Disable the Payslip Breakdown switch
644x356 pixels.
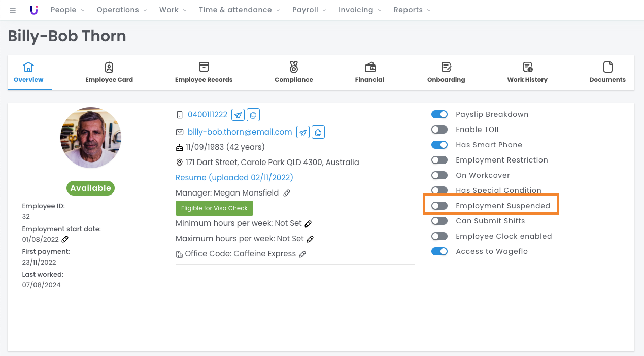pos(439,114)
